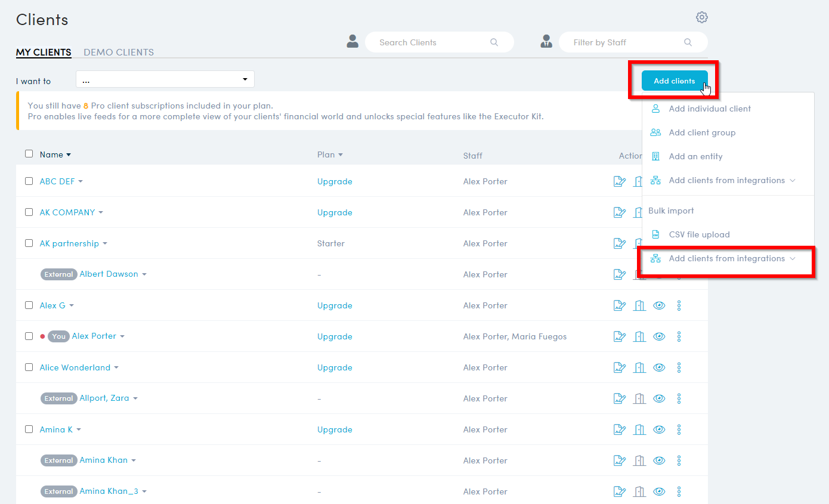Click the sign-document icon in Alex Porter row

[620, 336]
